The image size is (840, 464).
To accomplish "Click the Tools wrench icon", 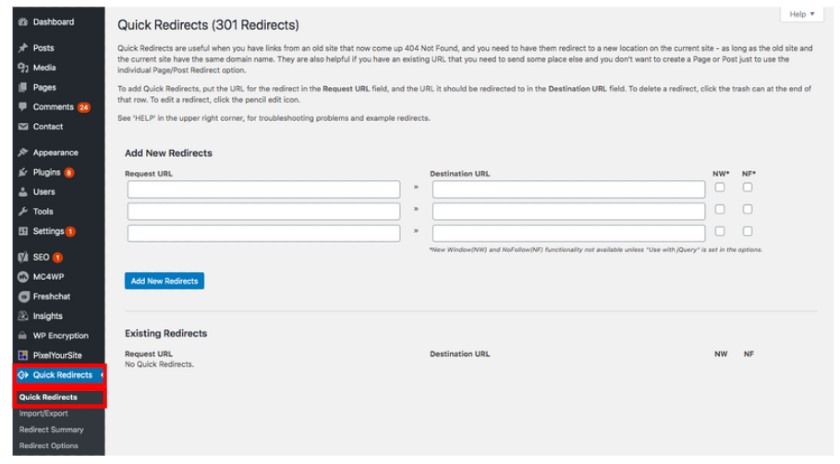I will point(22,211).
